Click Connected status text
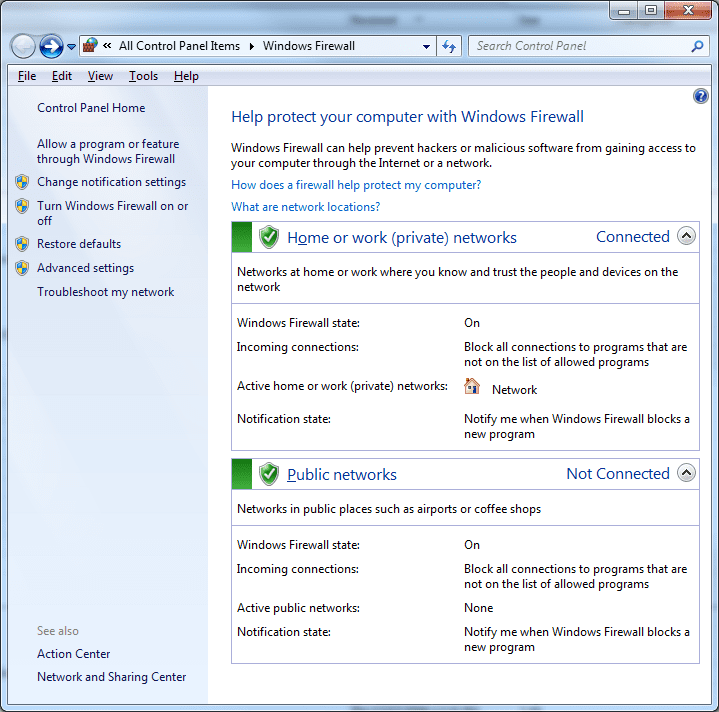This screenshot has height=712, width=719. [x=633, y=237]
